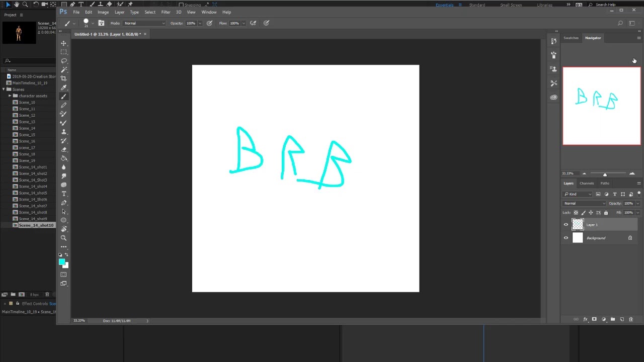This screenshot has height=362, width=644.
Task: Open the Image menu
Action: pos(103,12)
